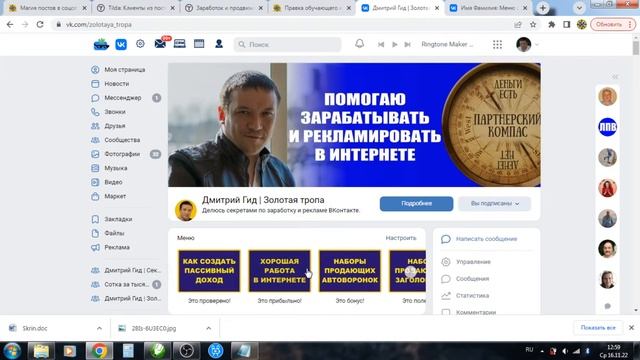Open the media player taskbar icon

[70, 351]
